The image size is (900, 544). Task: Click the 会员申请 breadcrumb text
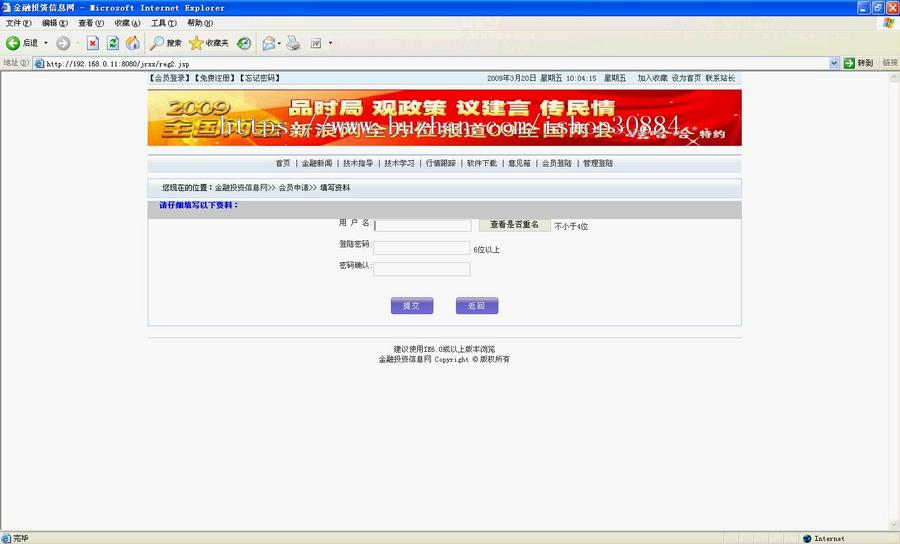click(294, 188)
